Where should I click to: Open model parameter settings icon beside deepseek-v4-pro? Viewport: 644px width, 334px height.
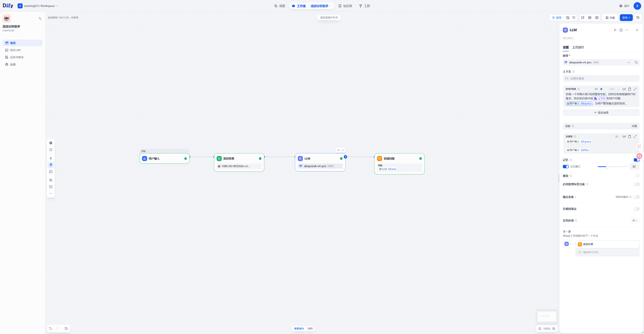pos(636,63)
